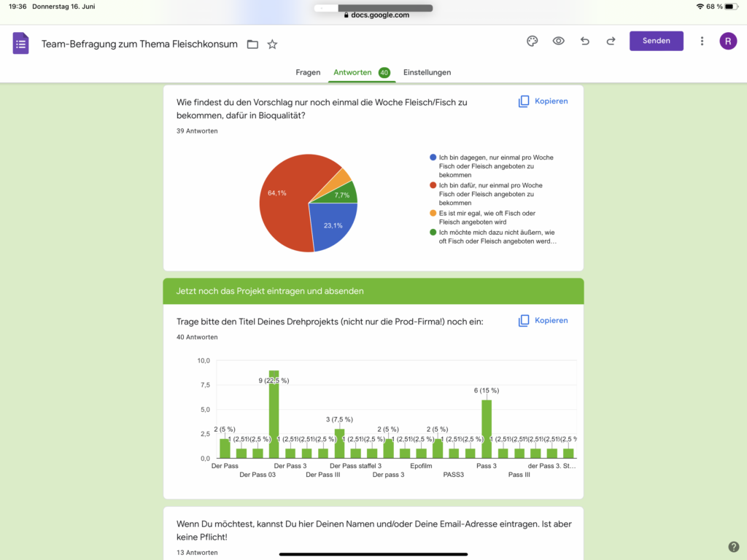Image resolution: width=747 pixels, height=560 pixels.
Task: Click axis label 'Pass III'
Action: coord(519,475)
